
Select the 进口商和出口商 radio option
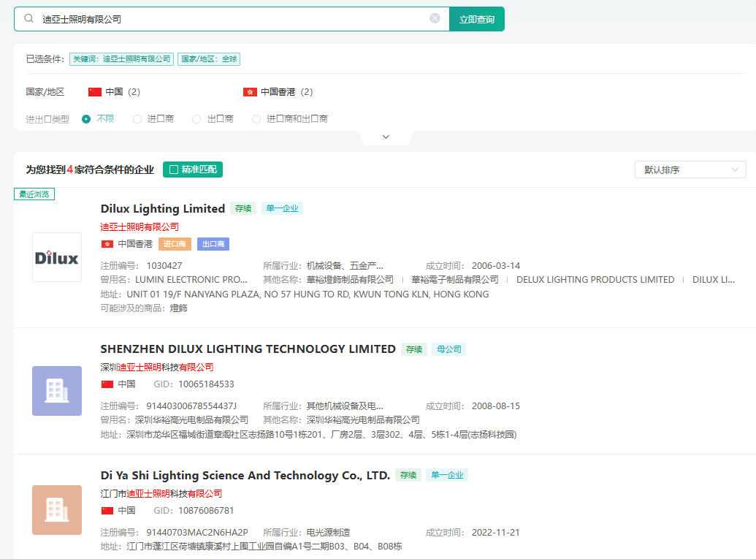(256, 119)
